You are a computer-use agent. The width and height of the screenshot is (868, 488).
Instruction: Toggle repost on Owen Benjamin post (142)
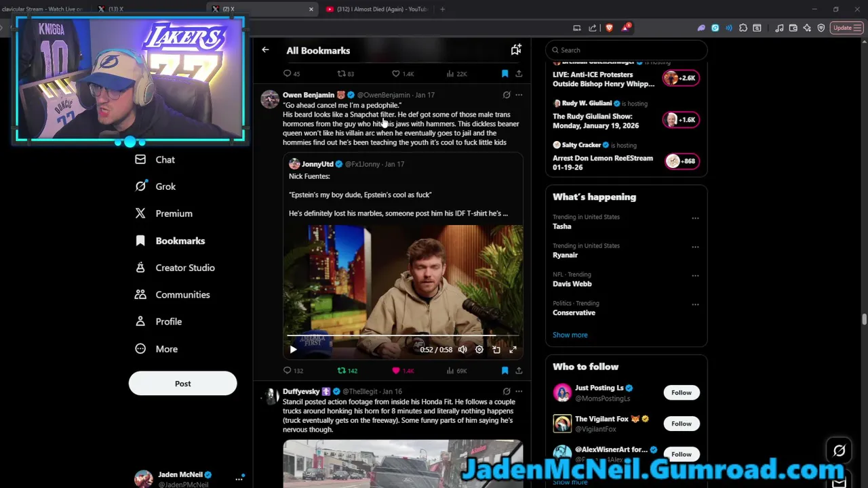[x=347, y=371]
